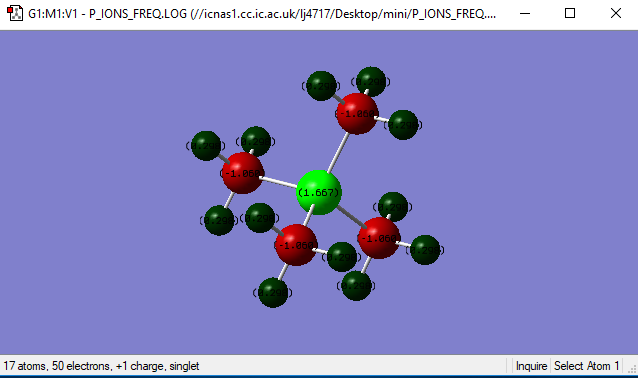Pick the leftmost red atom labeled -1.060

[x=243, y=173]
